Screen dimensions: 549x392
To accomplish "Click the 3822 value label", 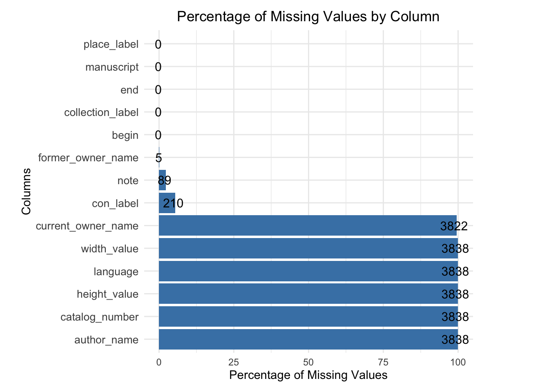I will click(x=453, y=226).
